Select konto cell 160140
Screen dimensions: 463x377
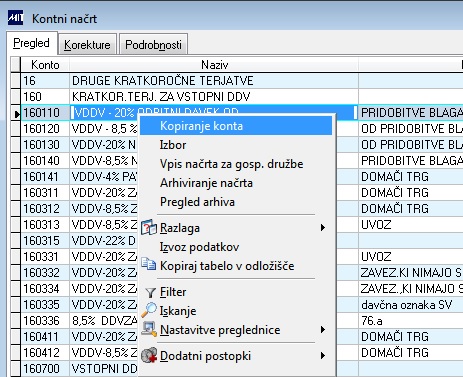45,161
